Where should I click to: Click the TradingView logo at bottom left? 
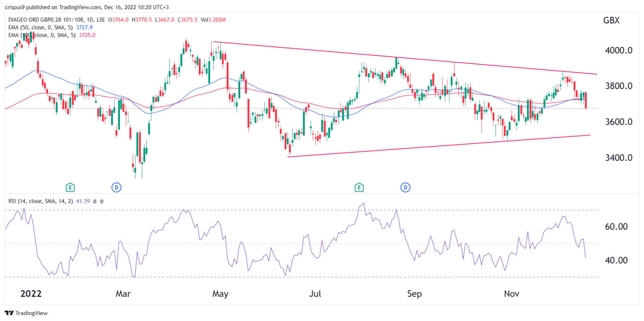tap(26, 313)
